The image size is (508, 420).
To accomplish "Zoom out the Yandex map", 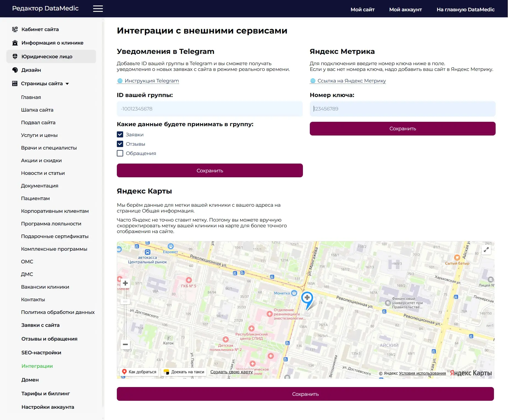I will [x=125, y=344].
